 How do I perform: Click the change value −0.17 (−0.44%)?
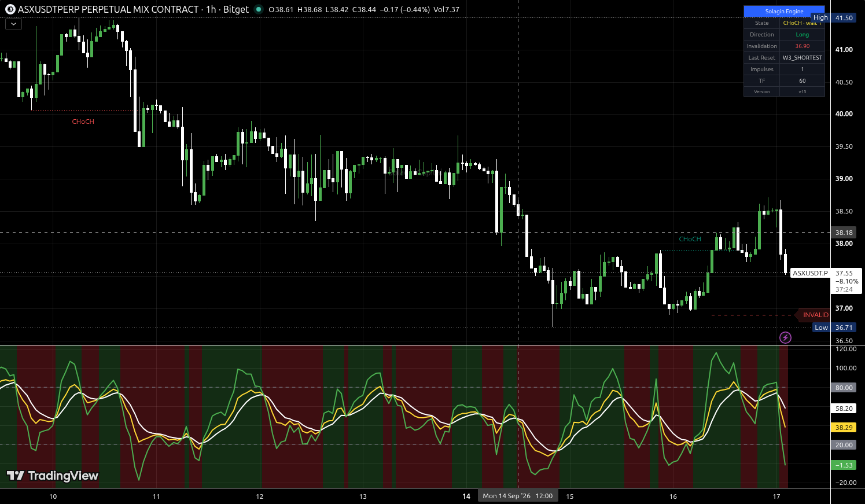pyautogui.click(x=405, y=10)
